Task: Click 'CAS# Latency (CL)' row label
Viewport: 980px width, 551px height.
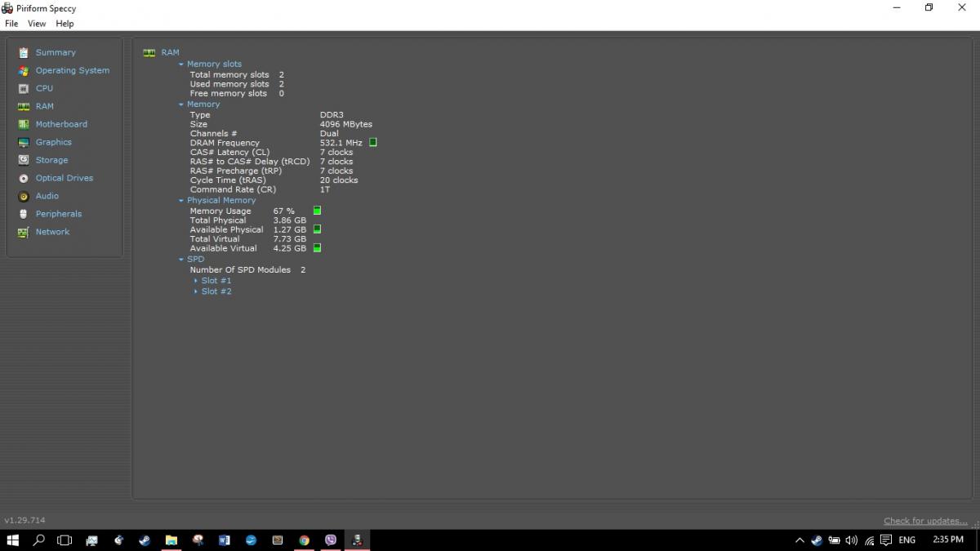Action: click(229, 152)
